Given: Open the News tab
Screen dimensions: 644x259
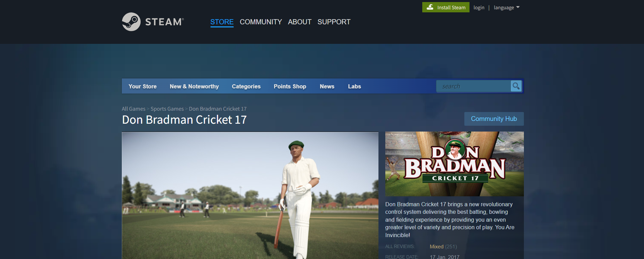Looking at the screenshot, I should [327, 86].
